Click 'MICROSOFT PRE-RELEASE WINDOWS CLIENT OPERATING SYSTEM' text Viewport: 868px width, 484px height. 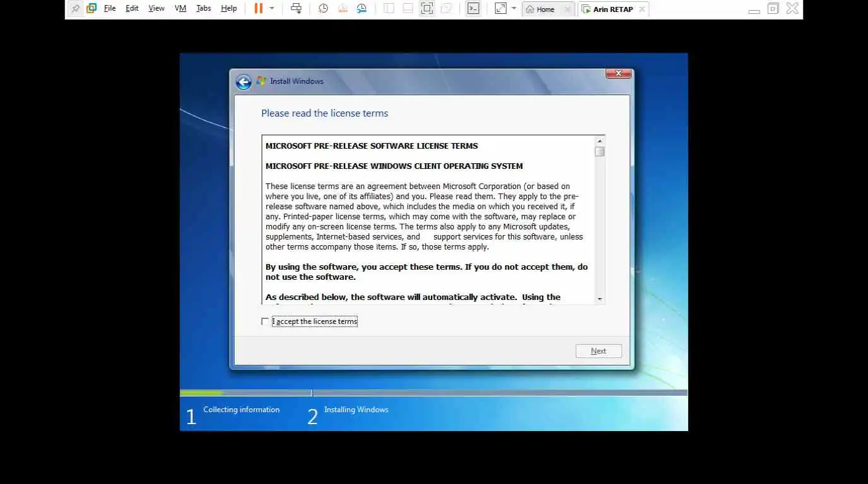point(394,166)
